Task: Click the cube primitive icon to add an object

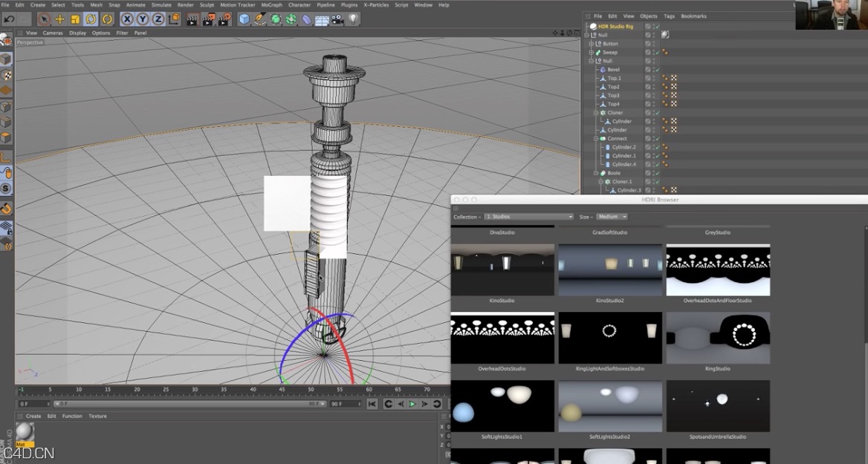Action: 244,19
